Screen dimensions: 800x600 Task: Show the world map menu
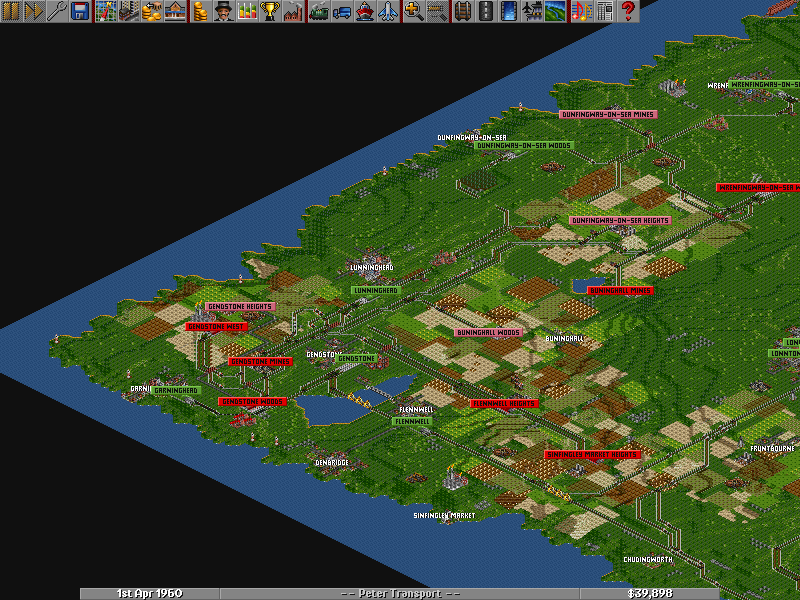point(106,11)
